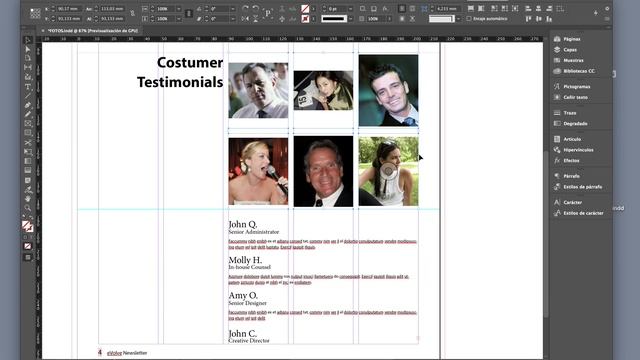This screenshot has width=640, height=360.
Task: Toggle the screen mode button at toolbox bottom
Action: click(28, 258)
